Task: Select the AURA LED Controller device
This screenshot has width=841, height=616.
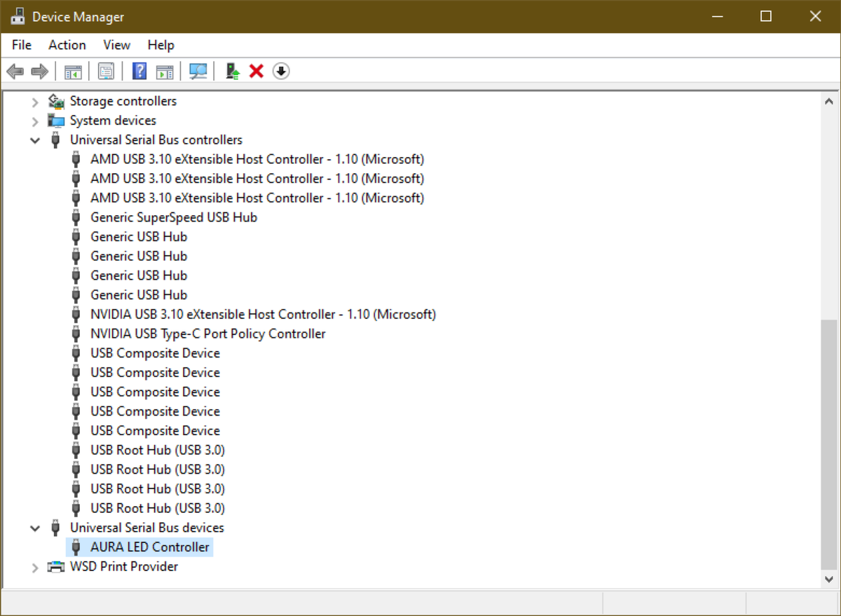Action: coord(150,547)
